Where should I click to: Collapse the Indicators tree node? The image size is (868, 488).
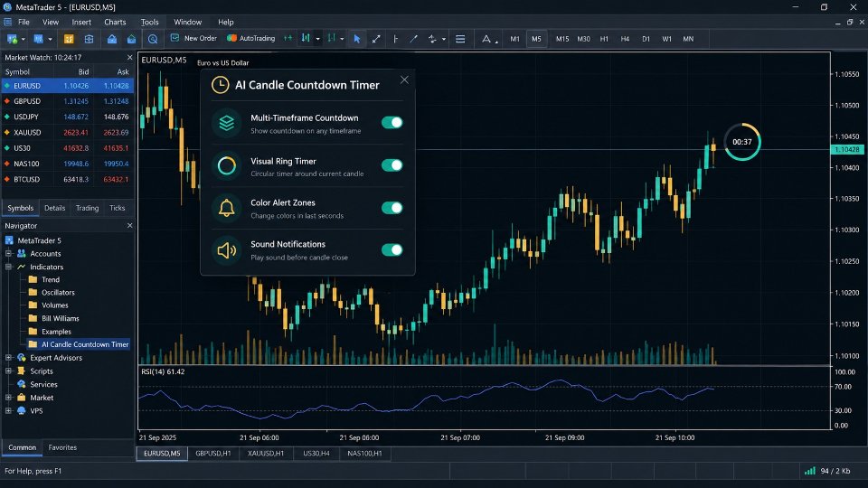9,267
